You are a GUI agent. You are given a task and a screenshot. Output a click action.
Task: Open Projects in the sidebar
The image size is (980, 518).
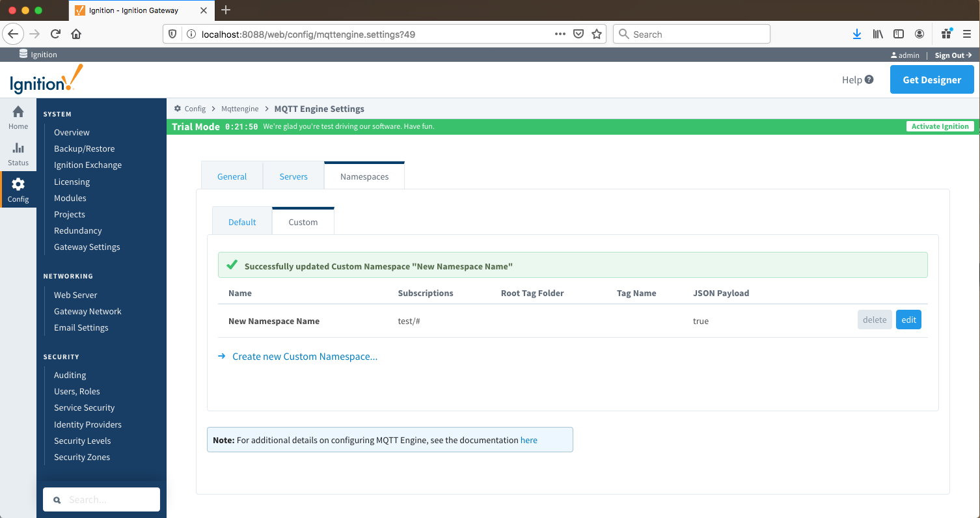[x=70, y=214]
